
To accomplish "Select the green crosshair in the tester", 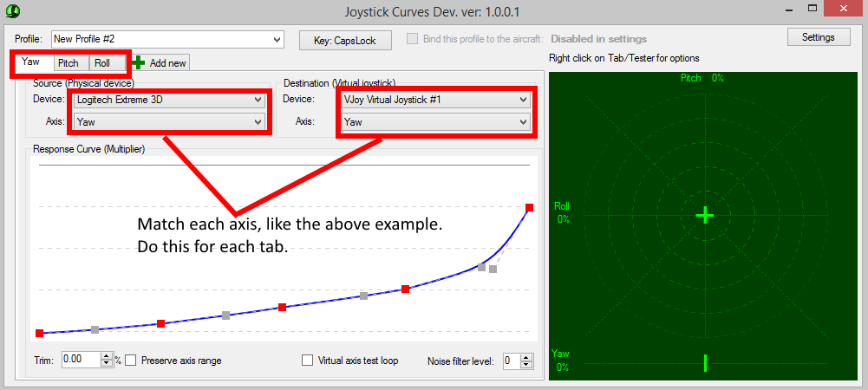I will pyautogui.click(x=705, y=215).
